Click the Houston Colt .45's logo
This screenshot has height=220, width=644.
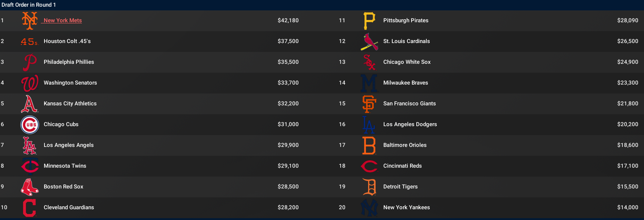click(x=29, y=42)
